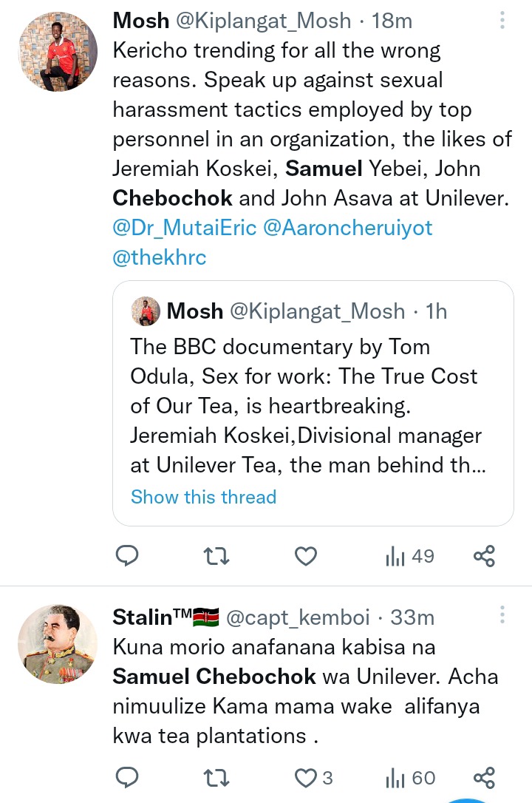View analytics showing 49 views
The image size is (532, 803).
point(409,556)
